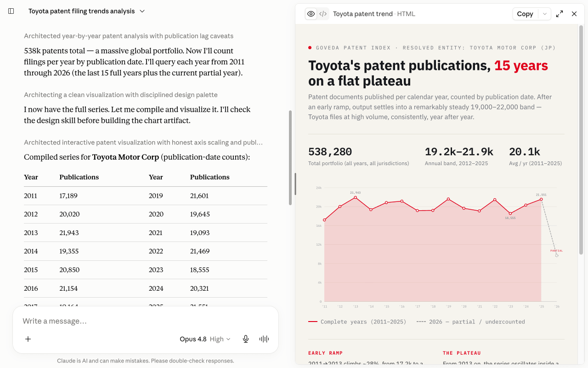Viewport: 588px width, 368px height.
Task: Expand the 'Architected year-by-year patent analysis' thinking
Action: pos(129,36)
